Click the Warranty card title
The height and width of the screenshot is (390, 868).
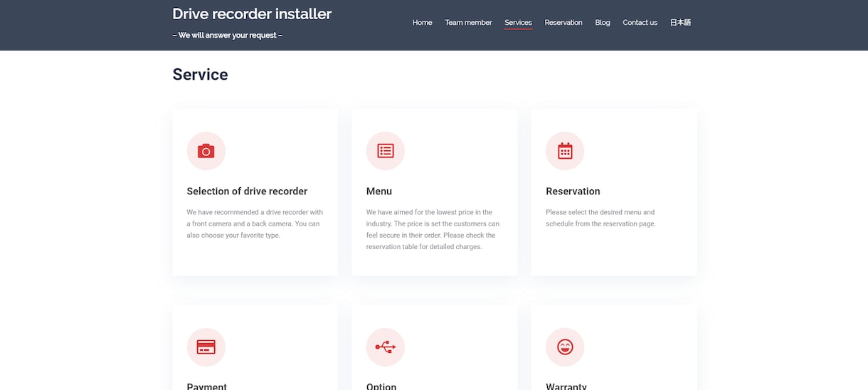click(566, 386)
